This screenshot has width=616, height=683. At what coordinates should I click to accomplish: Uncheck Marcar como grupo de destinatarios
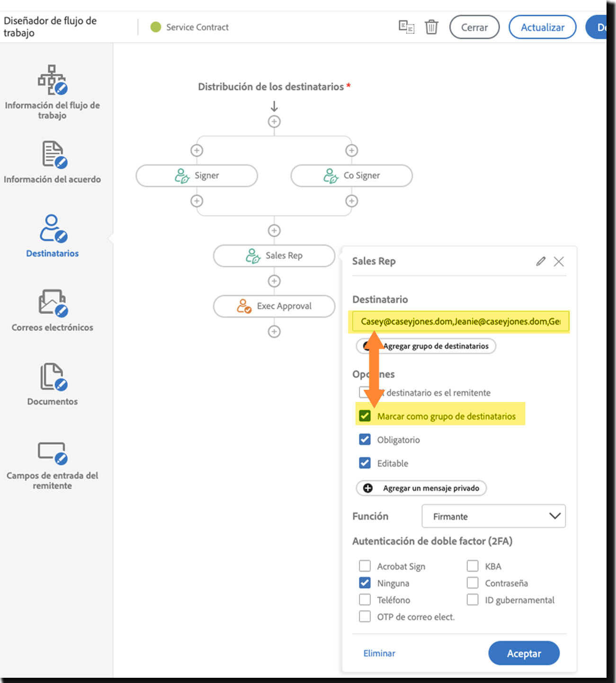coord(365,416)
